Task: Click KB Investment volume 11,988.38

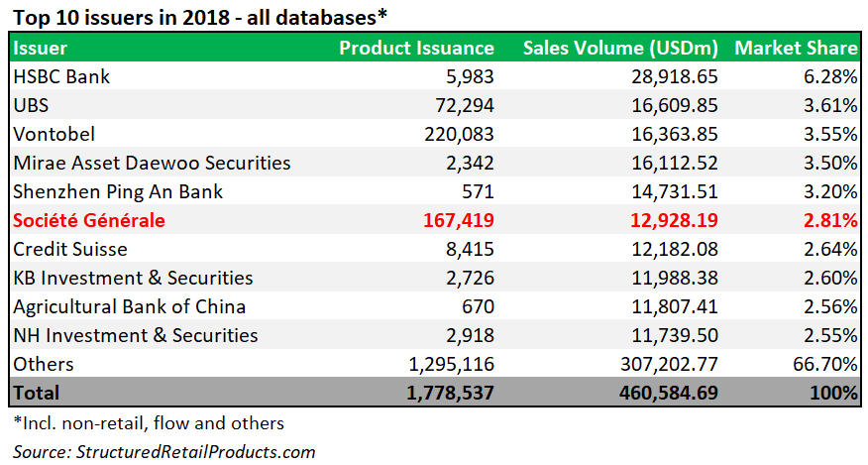Action: click(674, 279)
